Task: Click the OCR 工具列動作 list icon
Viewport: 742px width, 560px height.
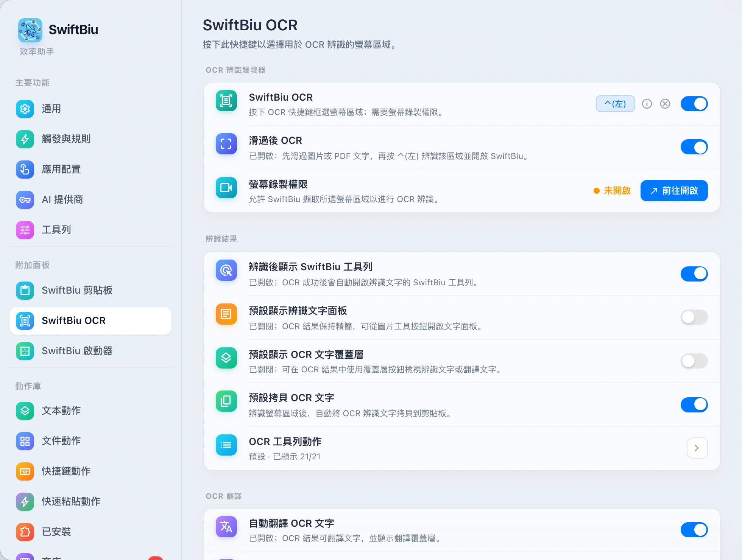Action: coord(226,445)
